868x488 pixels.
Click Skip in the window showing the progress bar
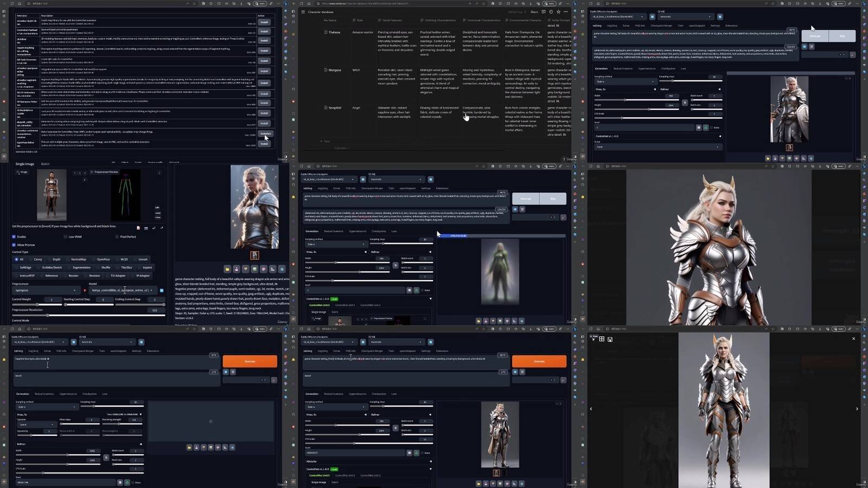point(553,199)
